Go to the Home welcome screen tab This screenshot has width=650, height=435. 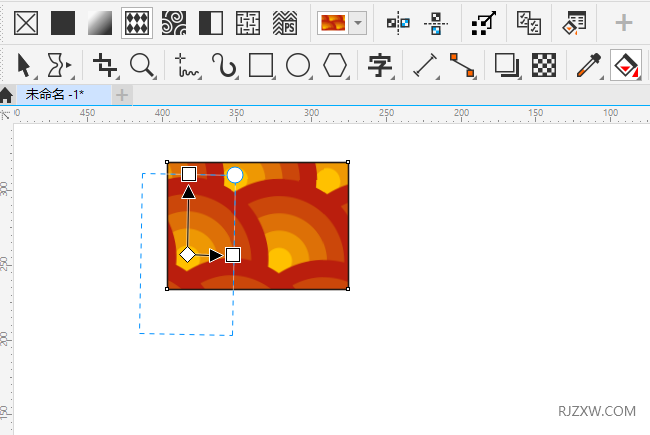pos(7,95)
